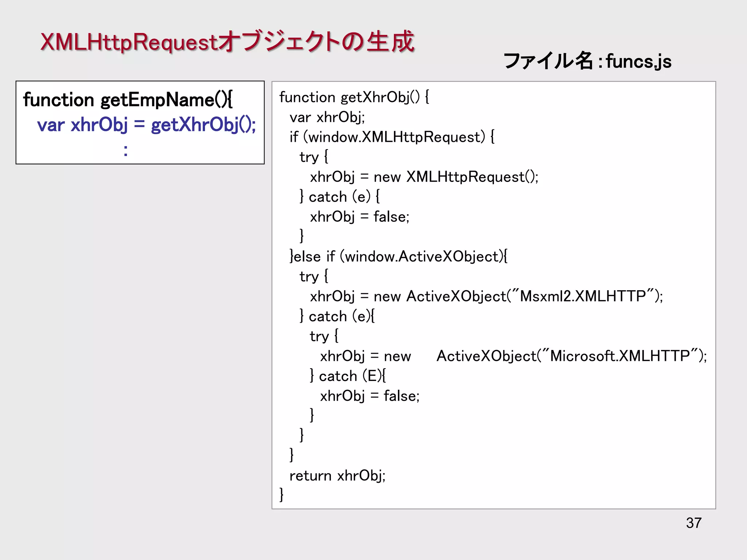Click the line '}else if (window.ActiveXObject){'
This screenshot has height=560, width=747.
(398, 257)
